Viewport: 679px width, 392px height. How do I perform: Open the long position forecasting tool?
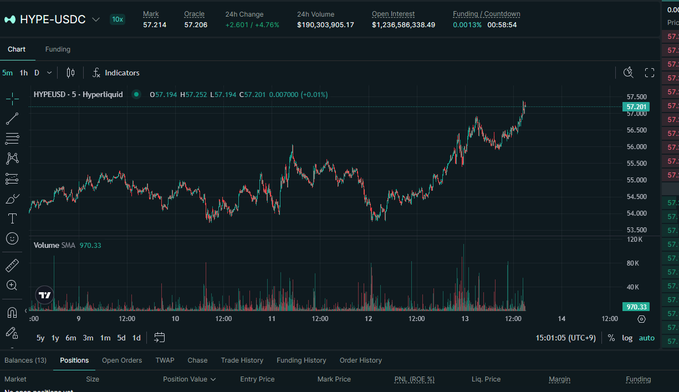[x=12, y=178]
